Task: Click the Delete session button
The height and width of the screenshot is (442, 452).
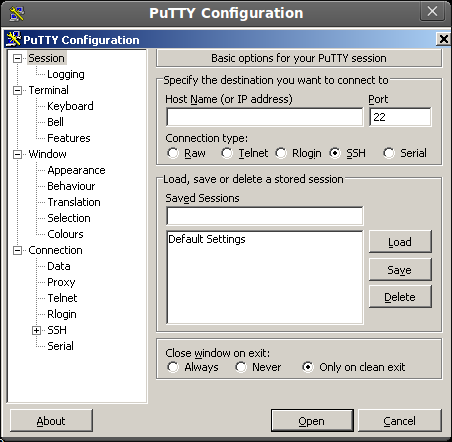Action: [x=400, y=297]
